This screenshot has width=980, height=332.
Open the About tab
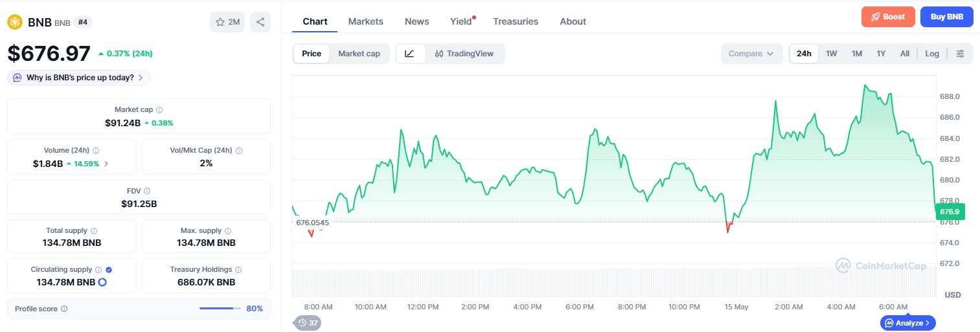click(x=573, y=21)
